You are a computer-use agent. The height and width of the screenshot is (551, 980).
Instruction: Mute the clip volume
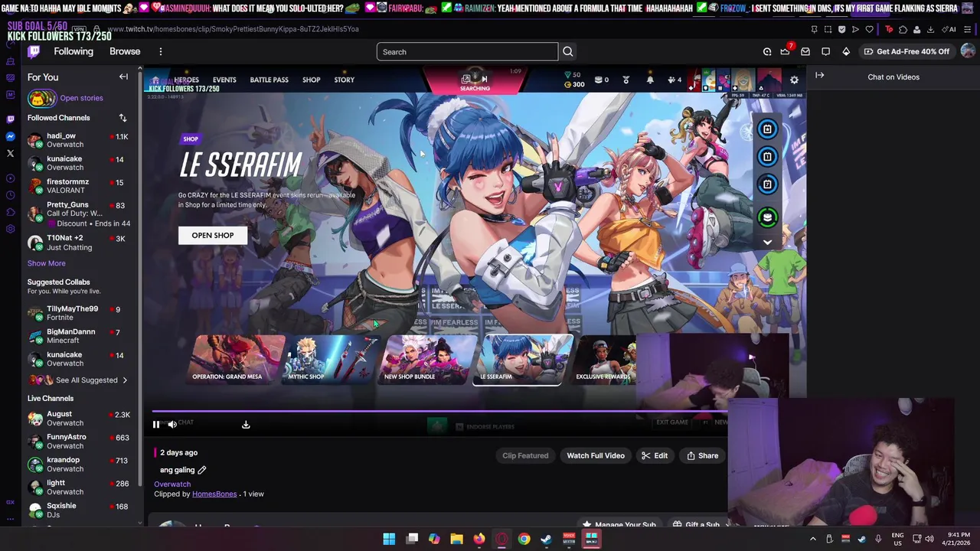(172, 424)
